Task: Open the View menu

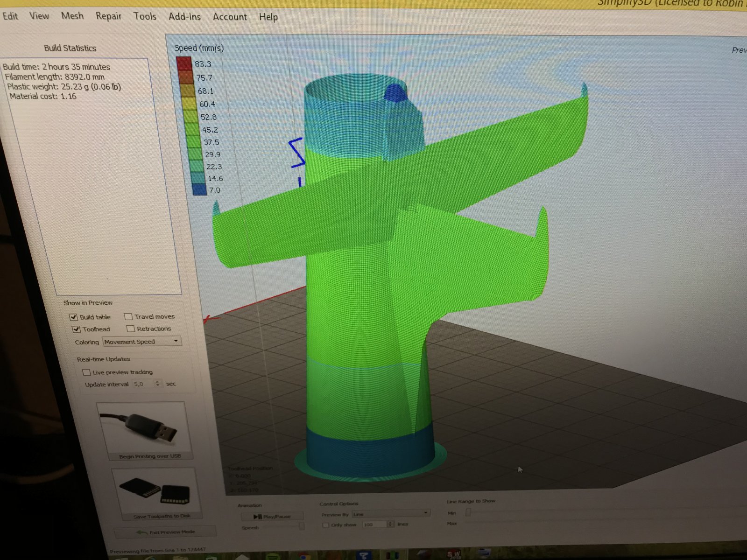Action: pyautogui.click(x=39, y=16)
